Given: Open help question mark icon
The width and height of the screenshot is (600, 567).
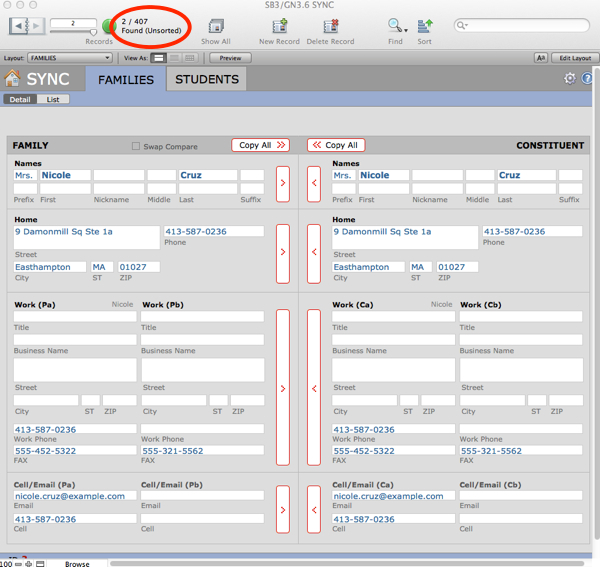Looking at the screenshot, I should pos(588,79).
